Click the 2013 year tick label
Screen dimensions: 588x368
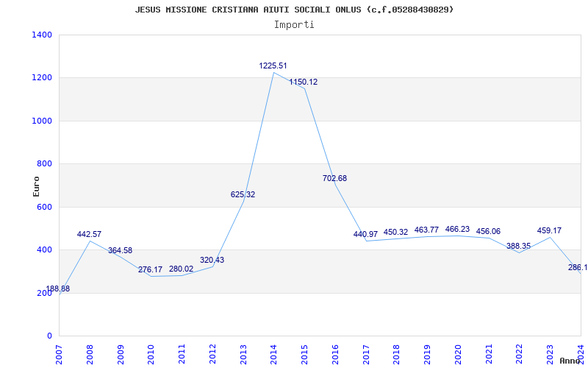tap(243, 354)
